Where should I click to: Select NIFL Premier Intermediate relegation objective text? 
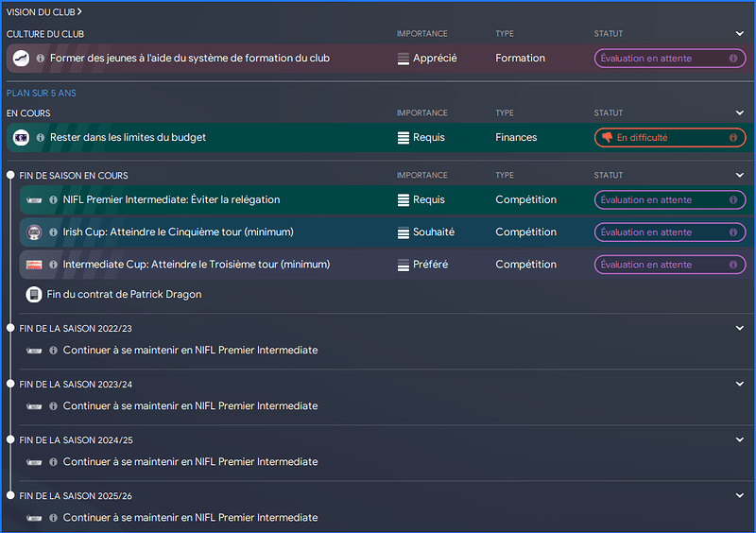(x=171, y=199)
